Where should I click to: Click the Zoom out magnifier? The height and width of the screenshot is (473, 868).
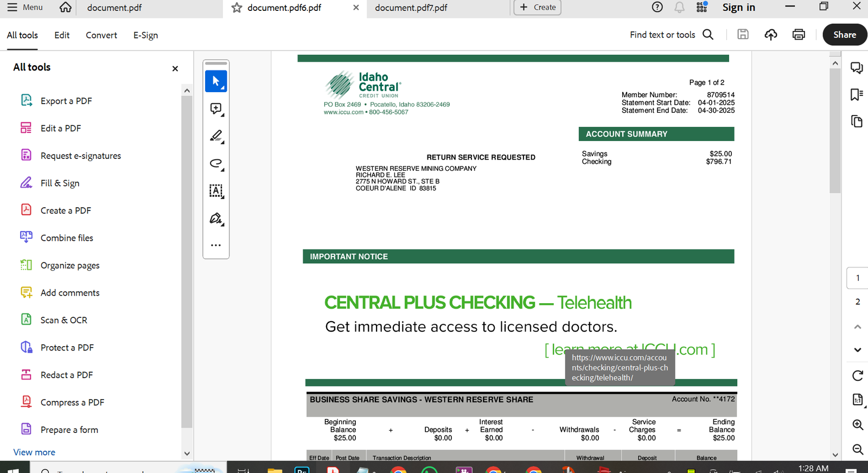[x=858, y=449]
